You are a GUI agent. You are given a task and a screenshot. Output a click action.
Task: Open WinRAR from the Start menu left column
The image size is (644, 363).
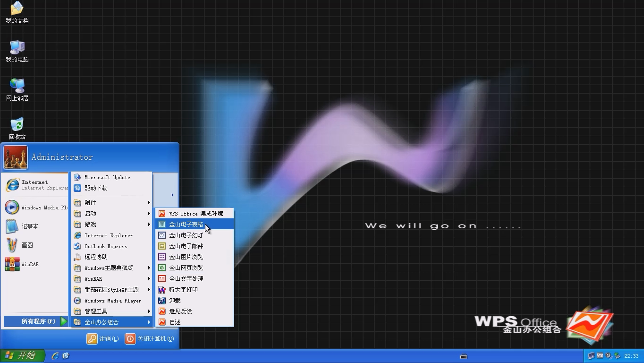(36, 264)
